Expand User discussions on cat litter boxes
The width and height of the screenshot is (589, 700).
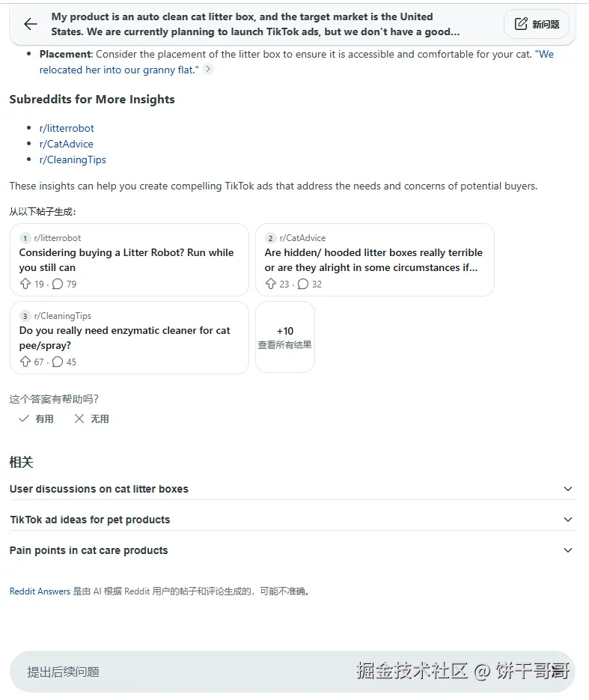[x=568, y=489]
